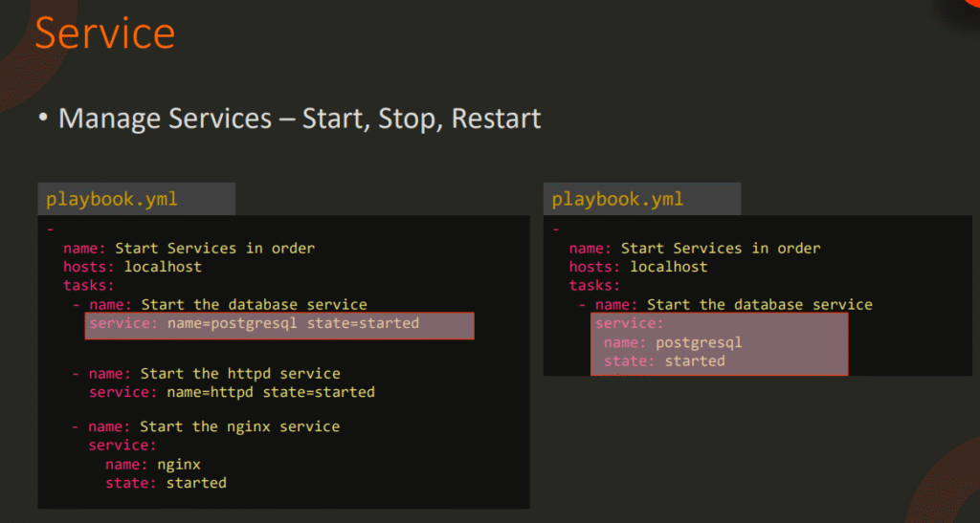Click "state: started" under the nginx service
This screenshot has width=980, height=523.
[x=166, y=483]
